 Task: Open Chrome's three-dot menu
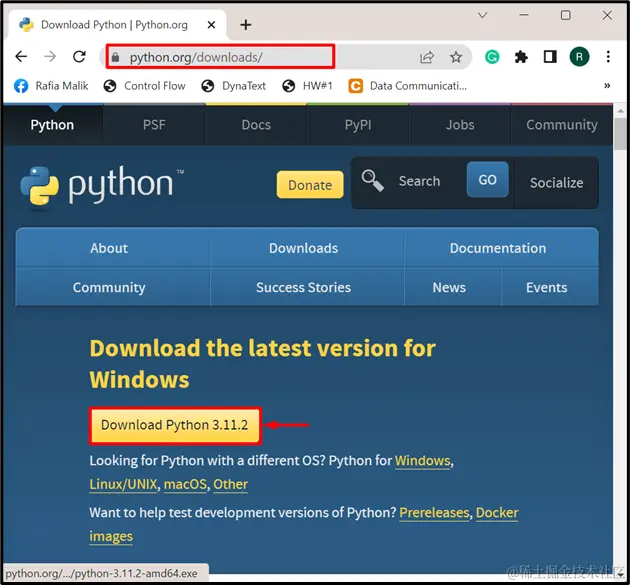point(608,57)
